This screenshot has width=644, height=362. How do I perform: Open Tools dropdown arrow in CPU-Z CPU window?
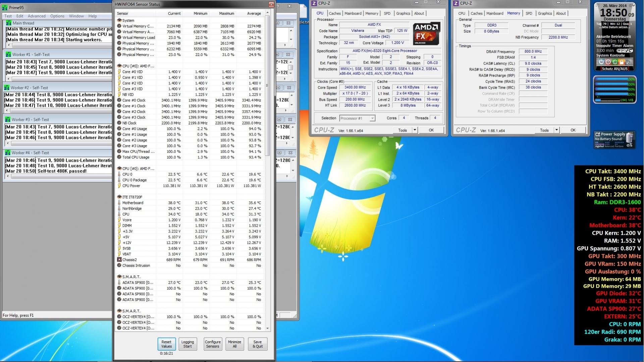click(415, 130)
